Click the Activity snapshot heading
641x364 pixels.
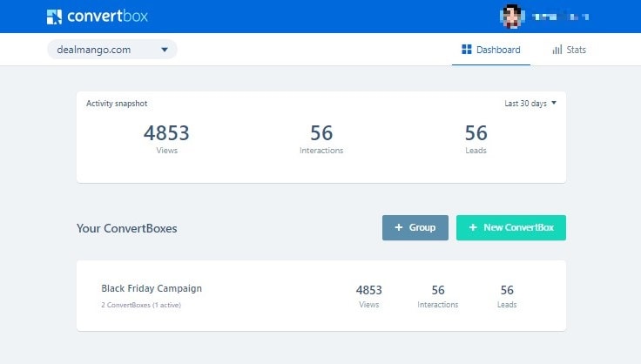117,104
